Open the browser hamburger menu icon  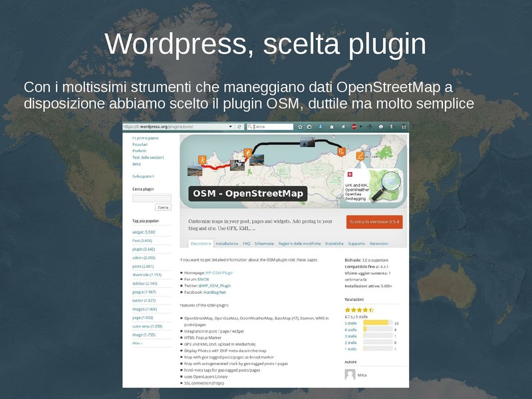404,126
